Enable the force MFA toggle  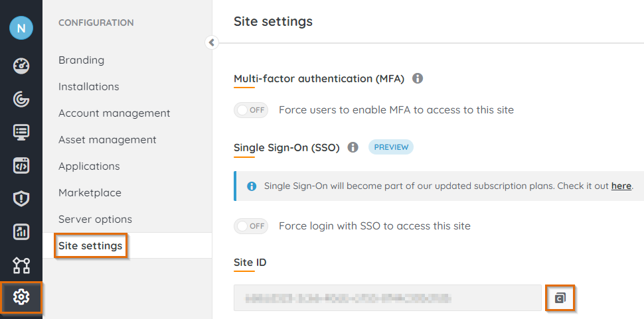tap(251, 110)
